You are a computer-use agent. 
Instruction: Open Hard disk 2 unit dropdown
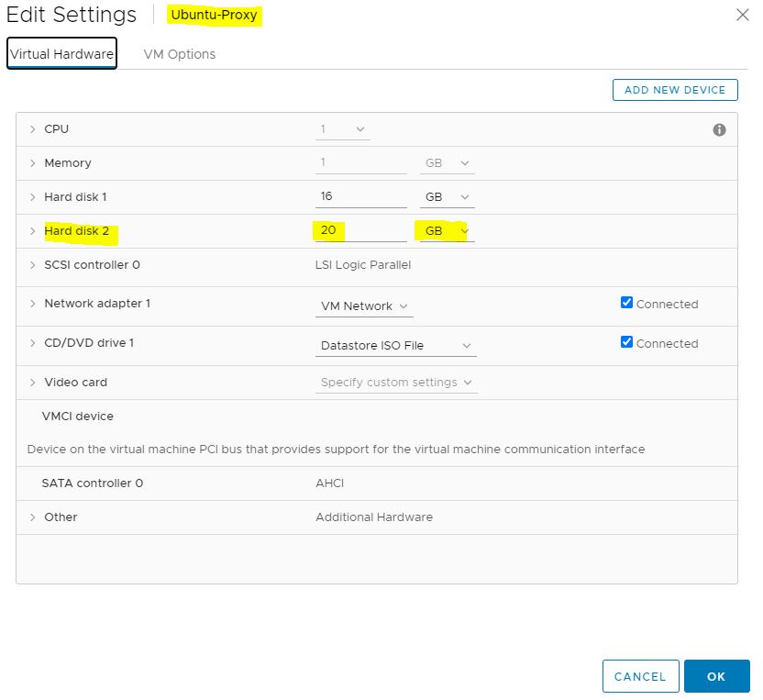click(x=448, y=231)
